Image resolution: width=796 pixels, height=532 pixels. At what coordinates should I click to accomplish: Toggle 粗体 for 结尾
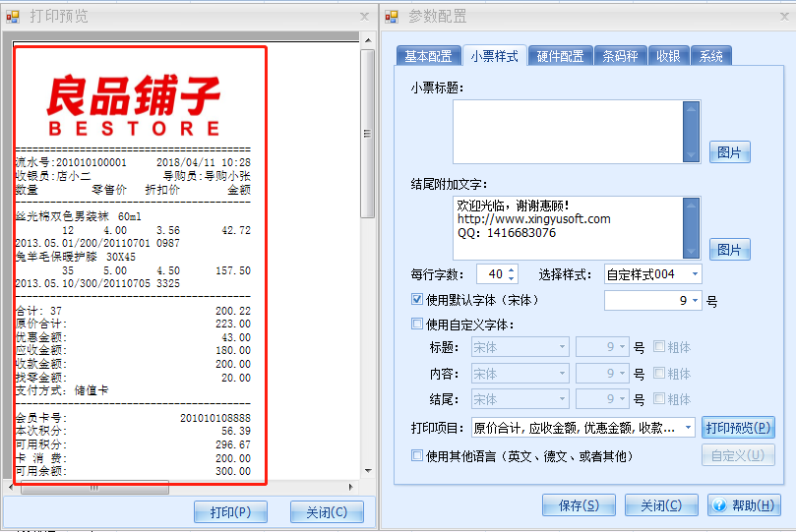coord(659,398)
